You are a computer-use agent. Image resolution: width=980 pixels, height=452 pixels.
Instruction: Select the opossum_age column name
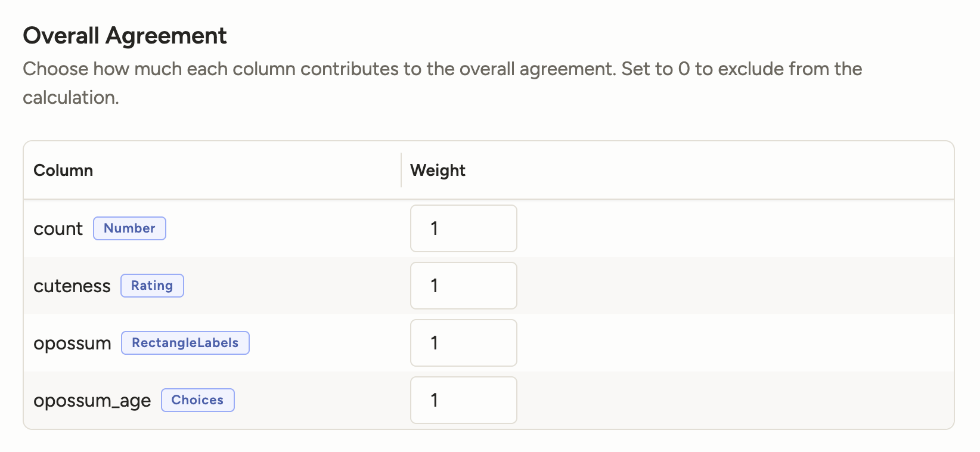[x=92, y=401]
